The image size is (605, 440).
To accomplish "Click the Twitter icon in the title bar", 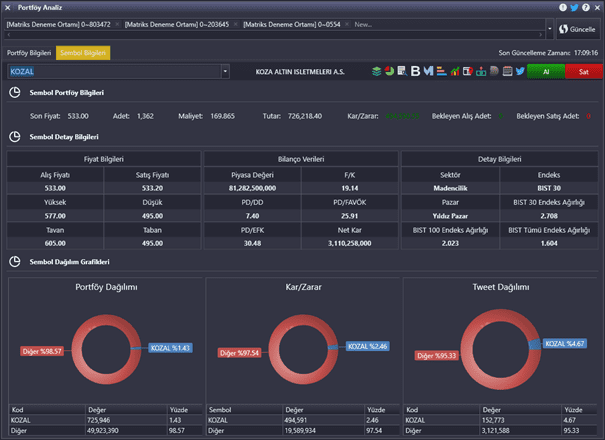I will click(x=574, y=8).
